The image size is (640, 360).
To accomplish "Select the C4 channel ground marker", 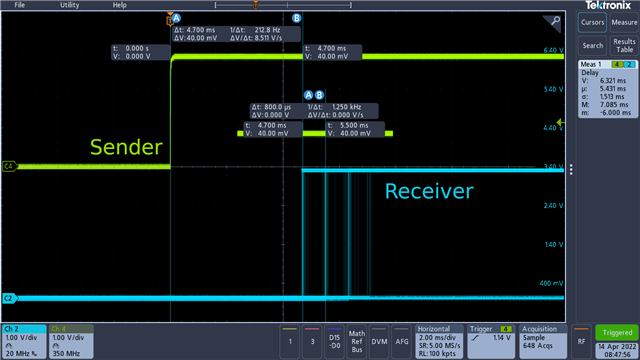I will [x=10, y=166].
